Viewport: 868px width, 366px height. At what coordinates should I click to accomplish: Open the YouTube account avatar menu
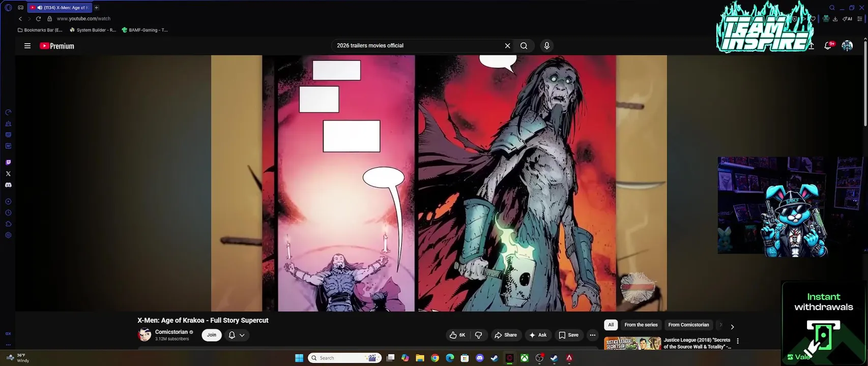[x=847, y=46]
